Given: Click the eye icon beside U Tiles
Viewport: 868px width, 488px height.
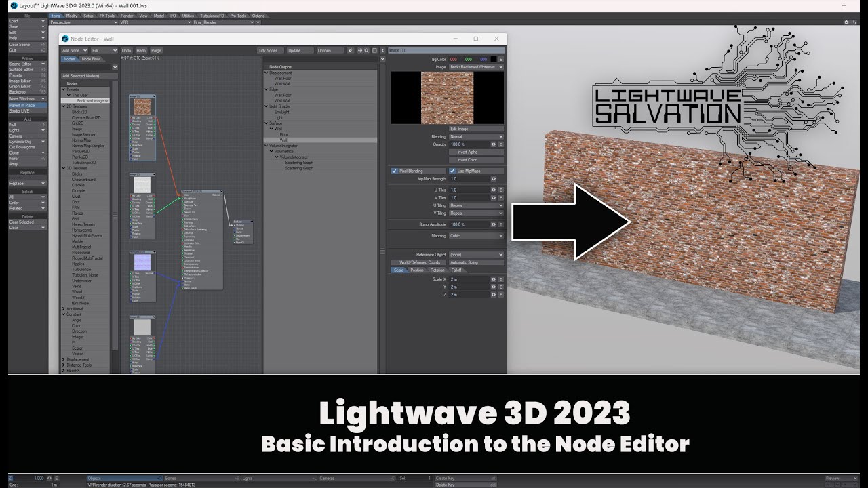Looking at the screenshot, I should 494,190.
